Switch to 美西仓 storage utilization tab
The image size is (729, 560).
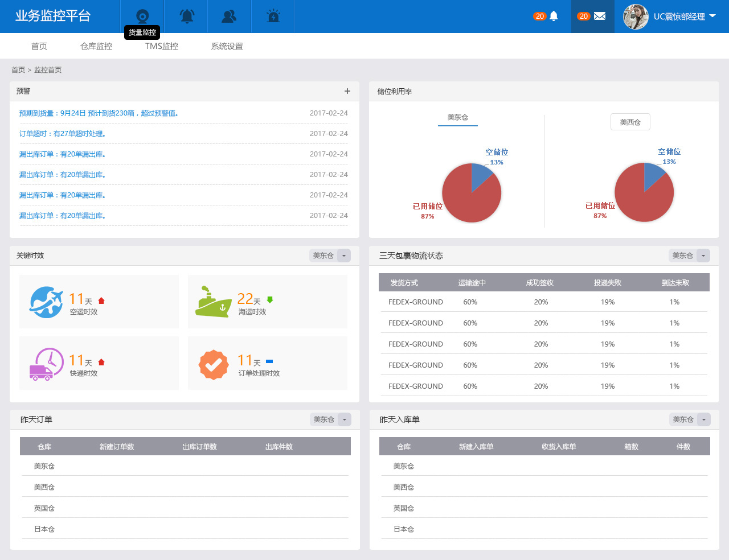click(630, 122)
